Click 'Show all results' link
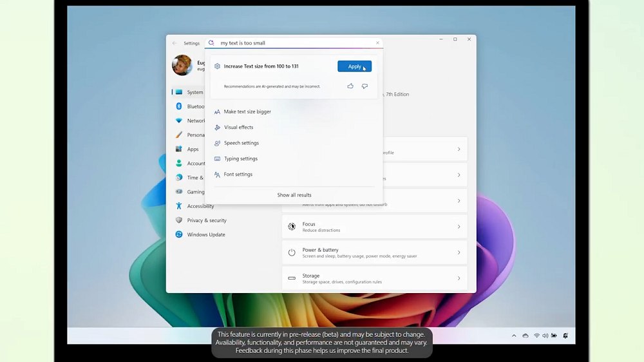The image size is (644, 362). 294,195
